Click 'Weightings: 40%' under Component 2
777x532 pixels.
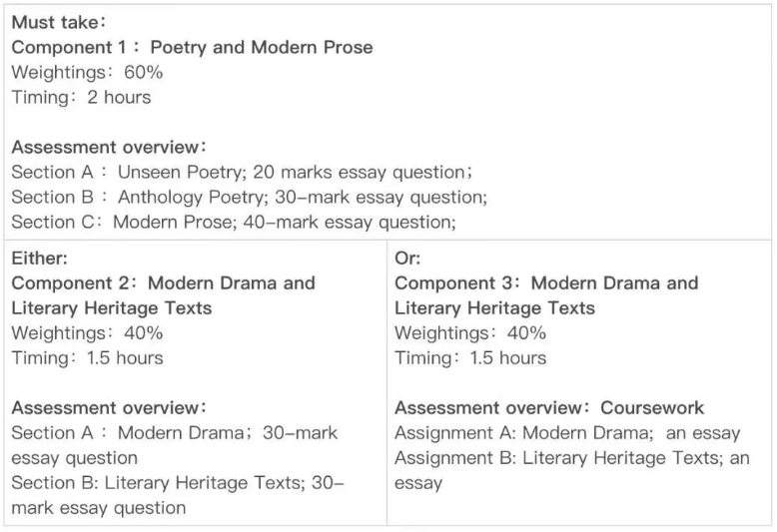(87, 332)
